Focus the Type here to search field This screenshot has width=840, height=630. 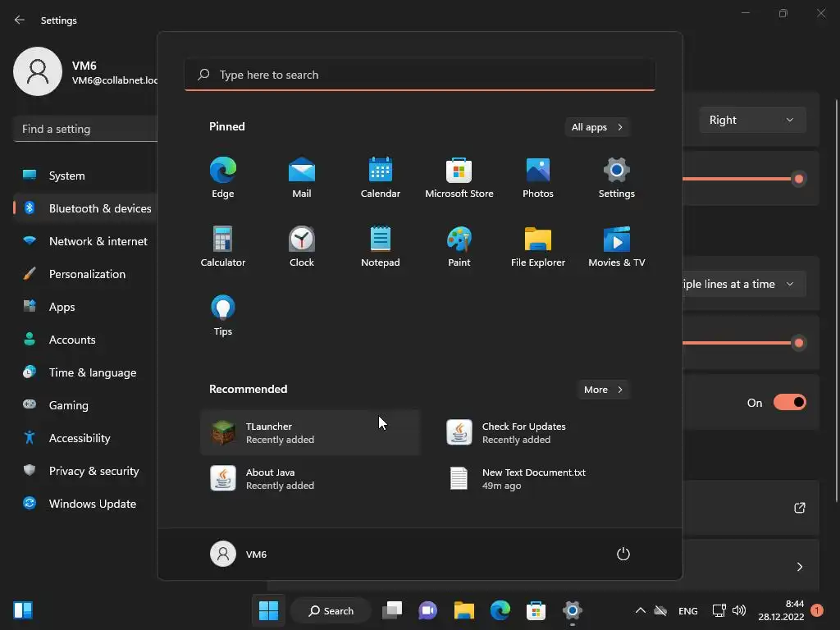click(x=420, y=75)
